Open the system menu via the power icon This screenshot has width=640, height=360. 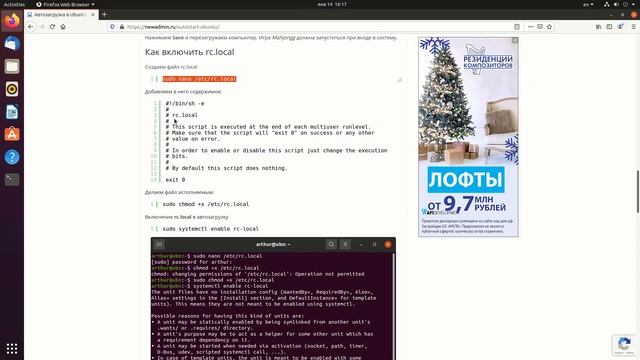[x=626, y=4]
